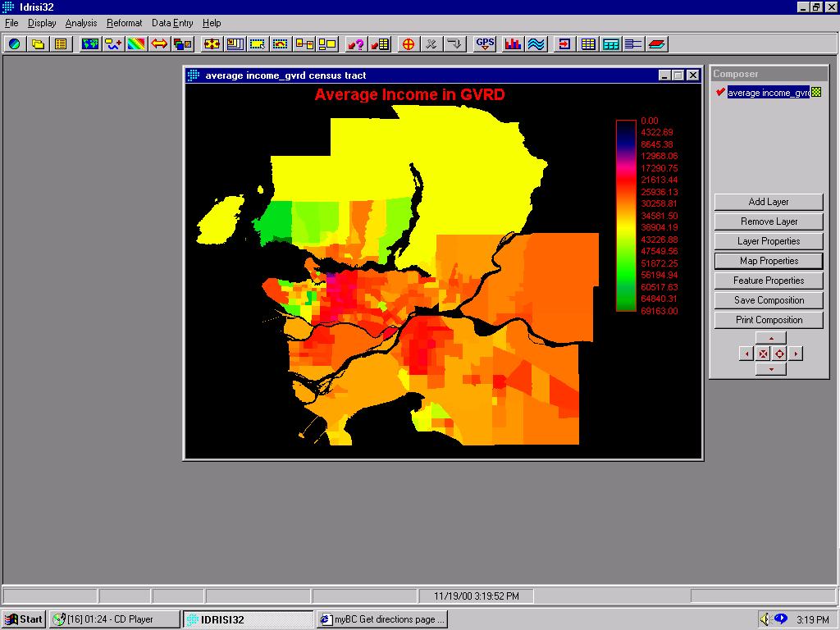
Task: Click the Add Layer button
Action: tap(769, 202)
